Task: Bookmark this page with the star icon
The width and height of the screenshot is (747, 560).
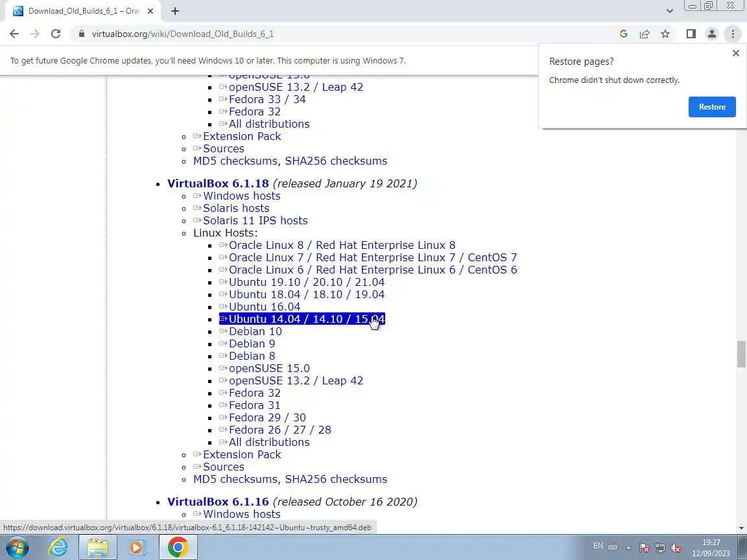Action: [x=665, y=34]
